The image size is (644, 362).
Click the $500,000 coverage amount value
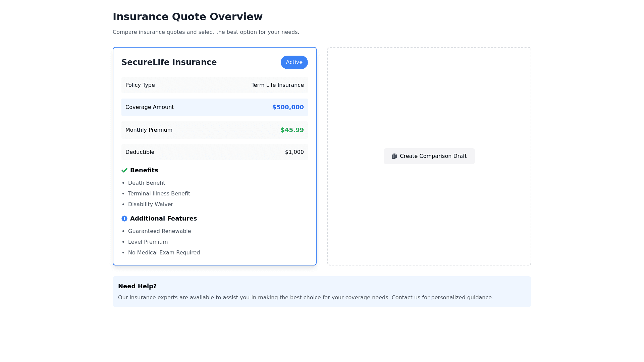pos(288,107)
